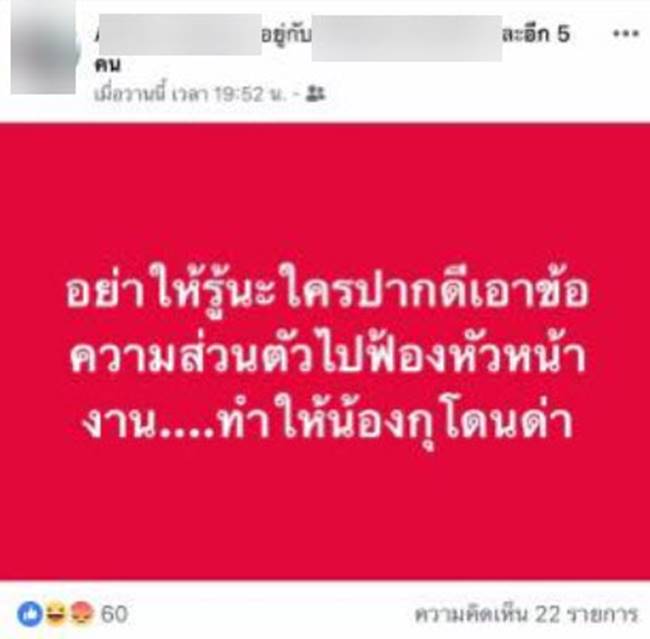
Task: Click the "19:52 น." post time
Action: 250,95
